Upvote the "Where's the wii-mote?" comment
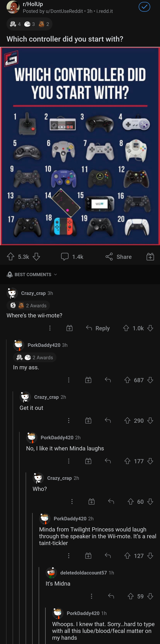The width and height of the screenshot is (160, 644). 126,328
